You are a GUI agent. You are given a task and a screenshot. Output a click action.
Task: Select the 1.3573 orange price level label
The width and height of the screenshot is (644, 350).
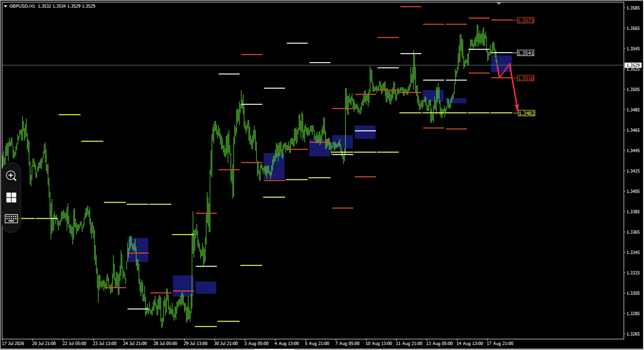click(x=525, y=20)
